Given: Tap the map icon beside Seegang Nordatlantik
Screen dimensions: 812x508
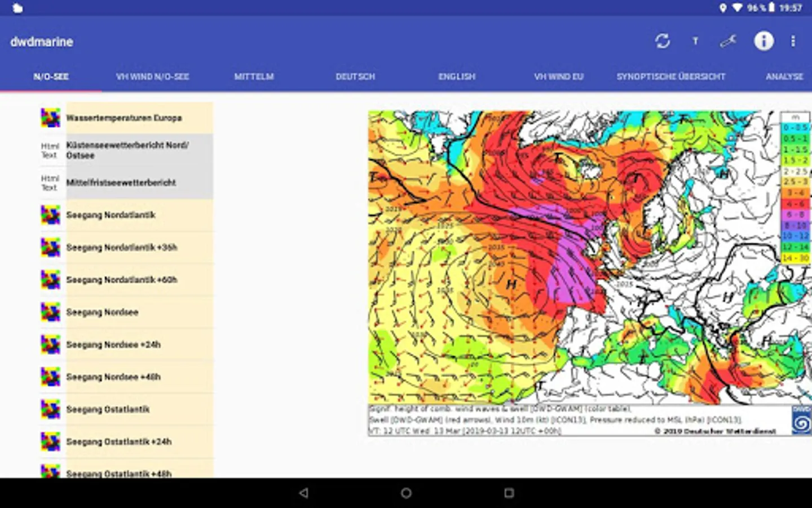Looking at the screenshot, I should [50, 215].
